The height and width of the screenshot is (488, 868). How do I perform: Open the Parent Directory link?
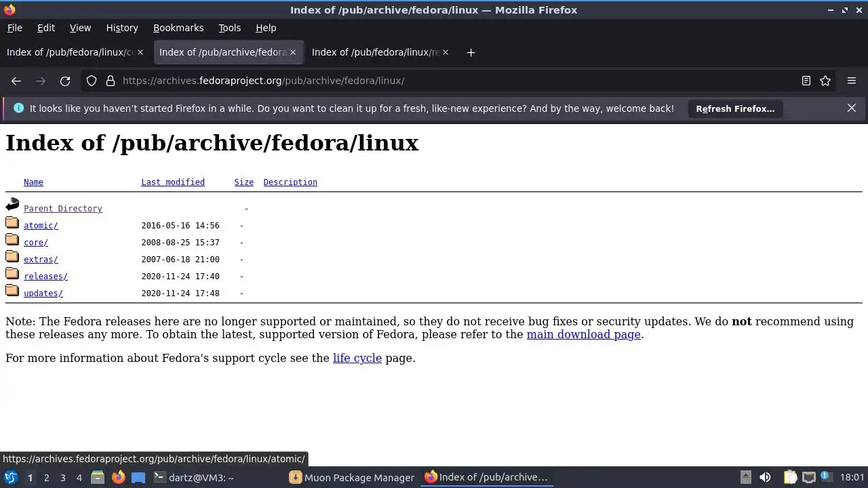coord(63,209)
